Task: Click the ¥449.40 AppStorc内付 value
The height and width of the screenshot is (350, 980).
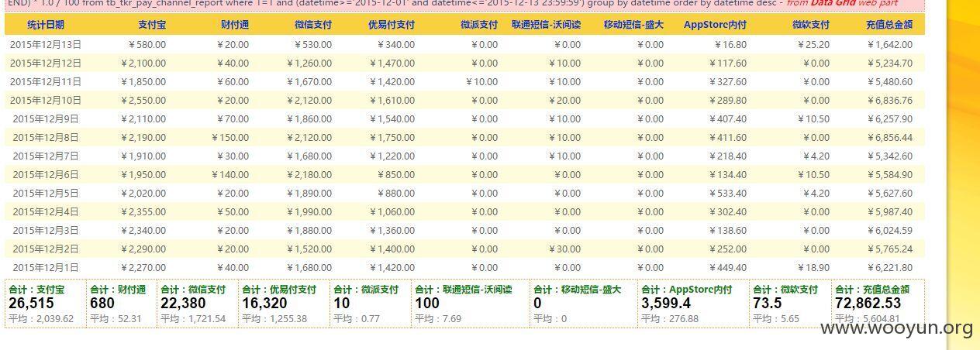Action: click(728, 268)
